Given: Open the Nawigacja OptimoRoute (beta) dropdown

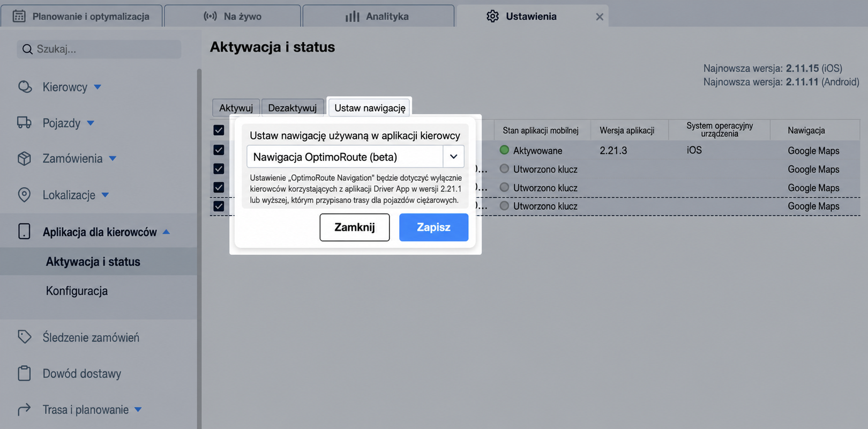Looking at the screenshot, I should (355, 157).
